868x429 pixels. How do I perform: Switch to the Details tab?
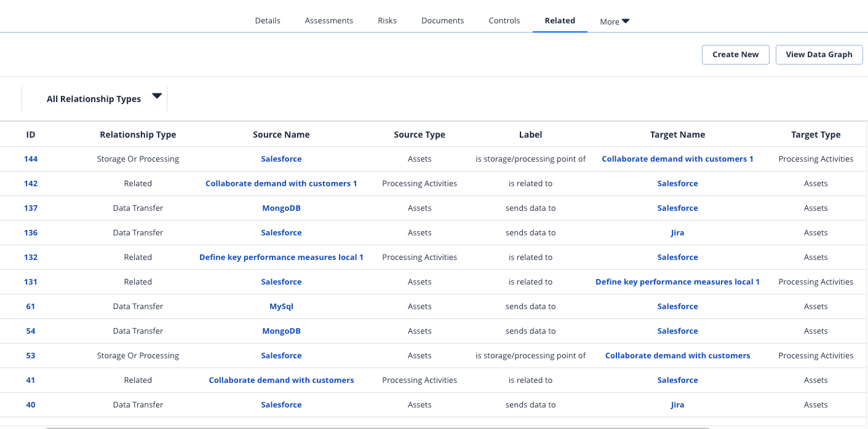point(267,20)
